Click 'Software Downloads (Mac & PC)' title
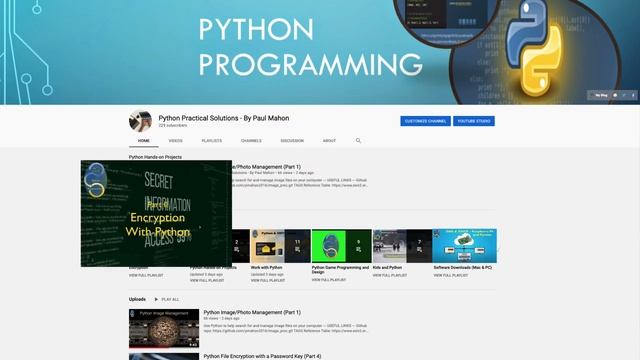This screenshot has height=360, width=640. pyautogui.click(x=462, y=267)
